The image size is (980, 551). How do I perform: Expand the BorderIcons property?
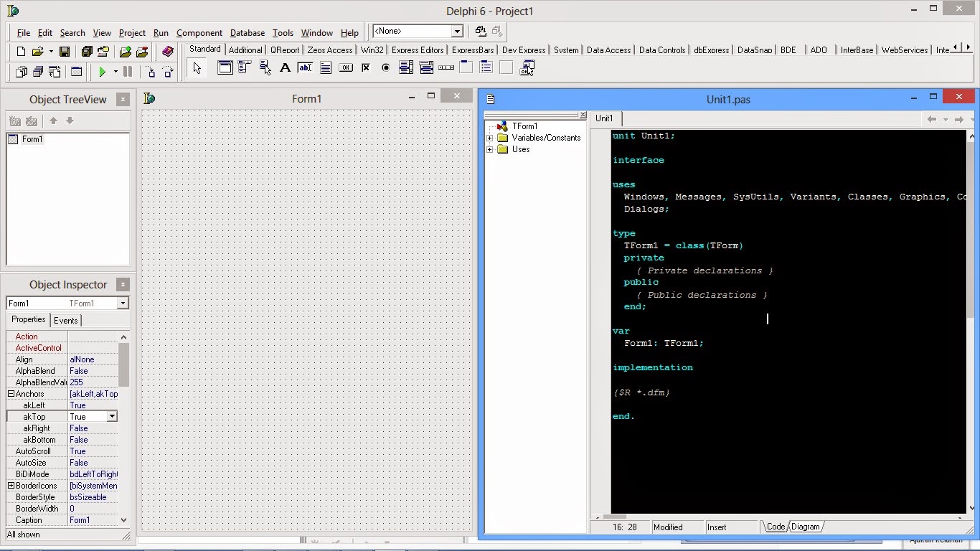(11, 486)
